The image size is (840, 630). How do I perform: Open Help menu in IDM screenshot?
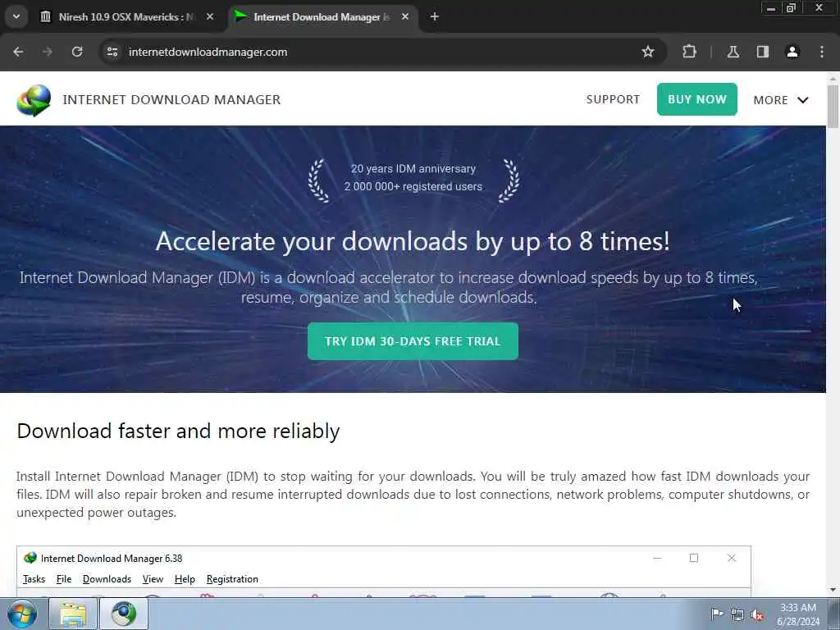tap(185, 579)
